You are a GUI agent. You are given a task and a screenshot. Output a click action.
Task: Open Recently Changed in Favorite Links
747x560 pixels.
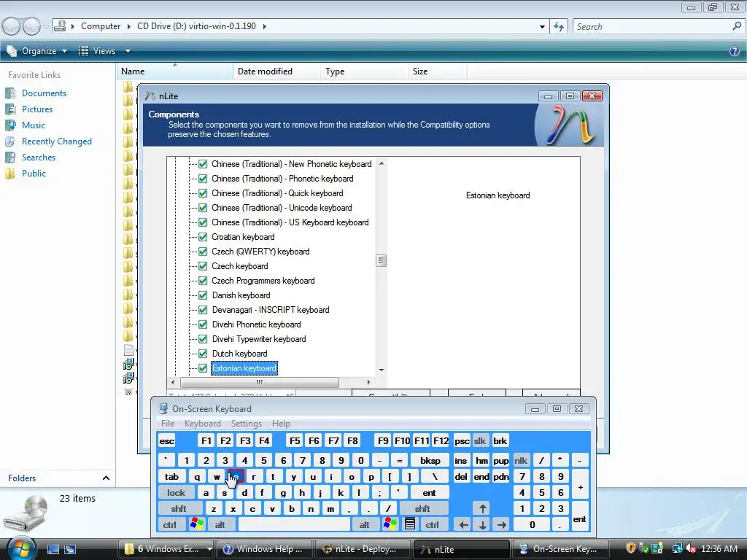57,141
